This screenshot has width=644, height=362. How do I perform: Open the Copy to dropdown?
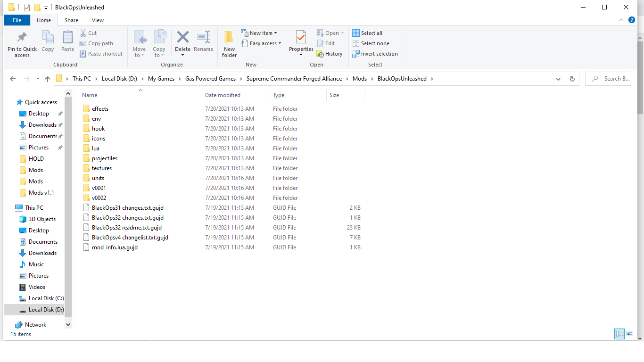[159, 44]
